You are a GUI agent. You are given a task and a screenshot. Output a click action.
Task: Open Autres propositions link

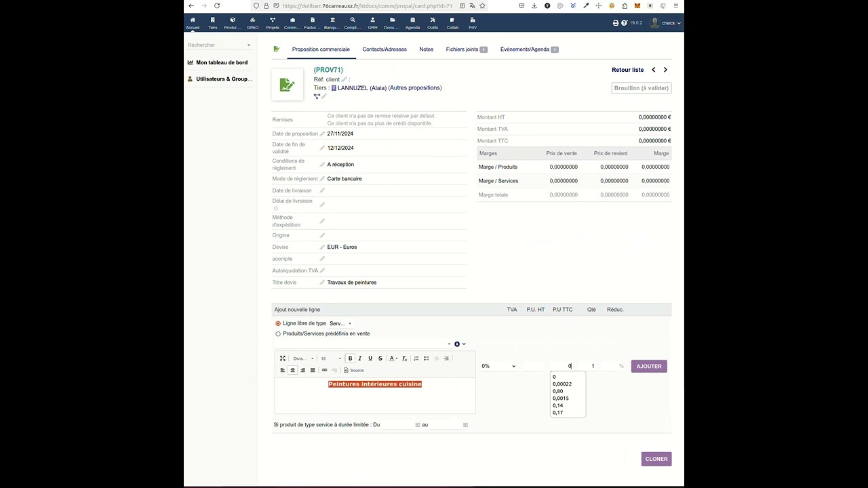(x=415, y=88)
